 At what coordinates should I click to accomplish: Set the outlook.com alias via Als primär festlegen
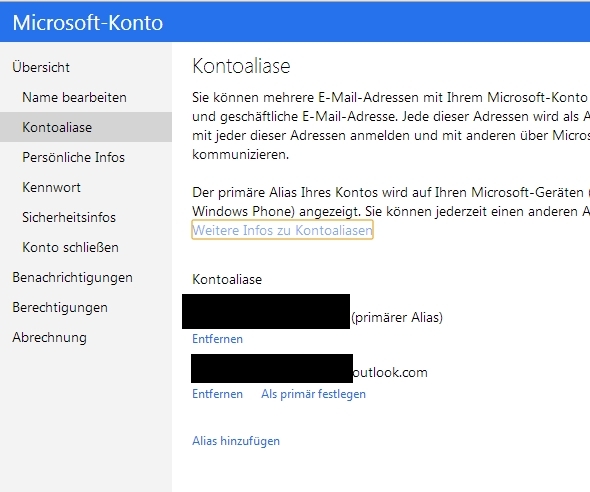coord(313,394)
